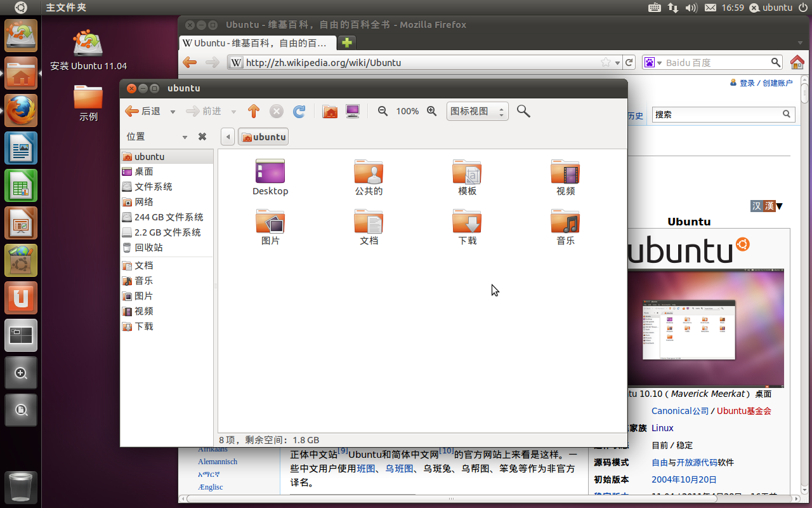Select 回收站 in the sidebar
This screenshot has width=812, height=508.
(x=148, y=248)
